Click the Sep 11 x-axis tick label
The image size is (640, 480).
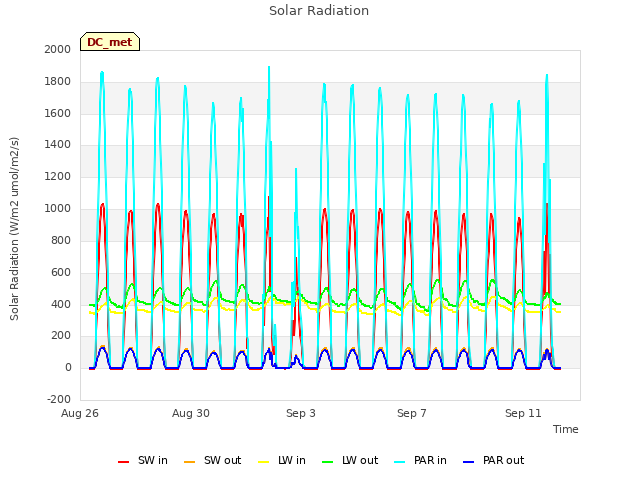tap(523, 413)
